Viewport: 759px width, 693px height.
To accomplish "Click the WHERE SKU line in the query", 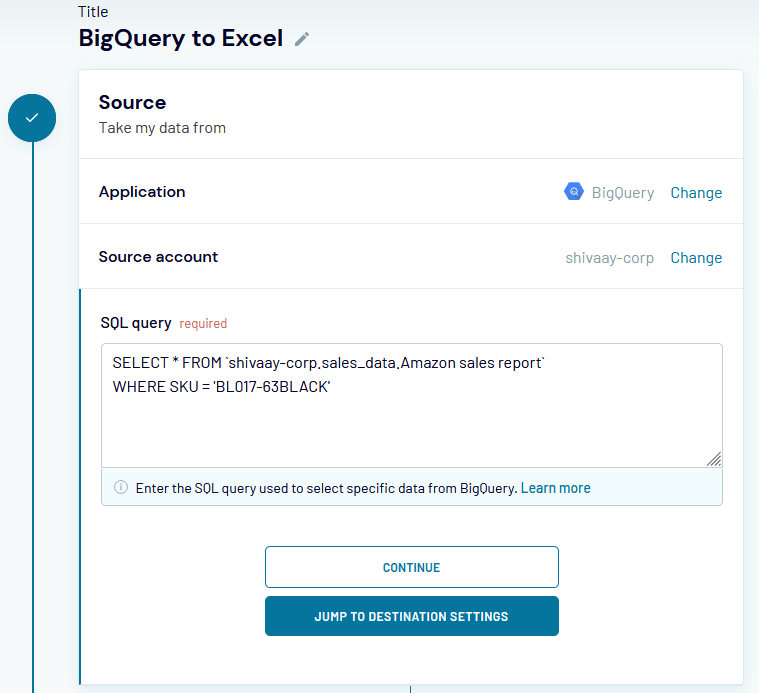I will pos(221,387).
